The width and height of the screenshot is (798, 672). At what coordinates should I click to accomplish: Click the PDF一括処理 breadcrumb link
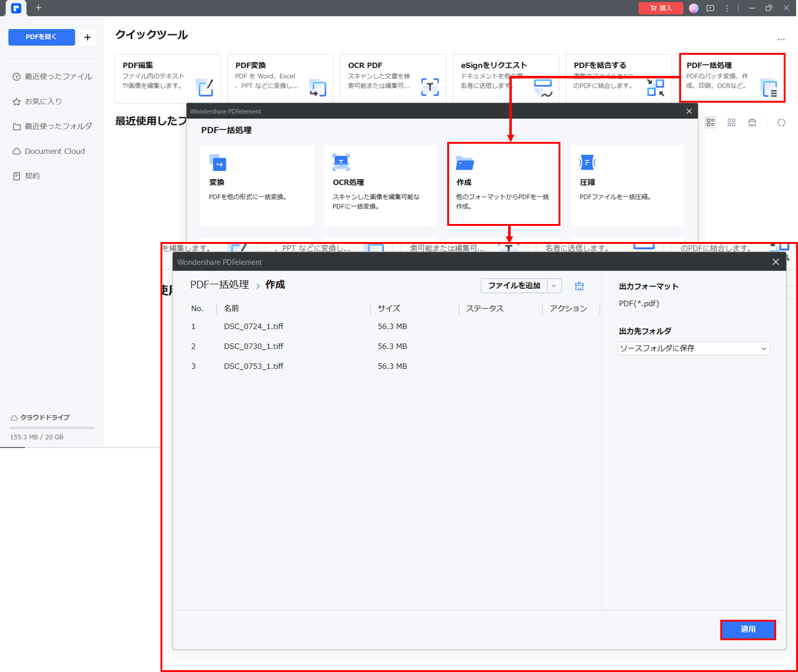coord(220,284)
